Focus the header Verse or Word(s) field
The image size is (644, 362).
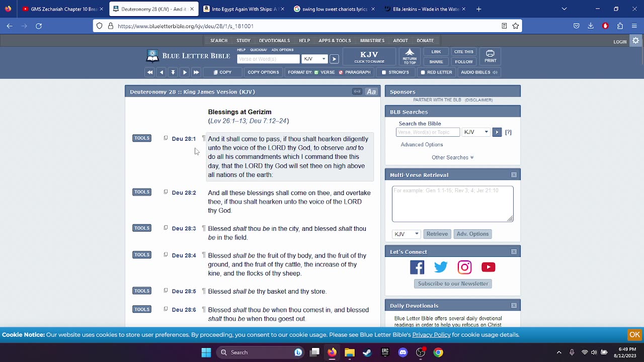pos(268,59)
